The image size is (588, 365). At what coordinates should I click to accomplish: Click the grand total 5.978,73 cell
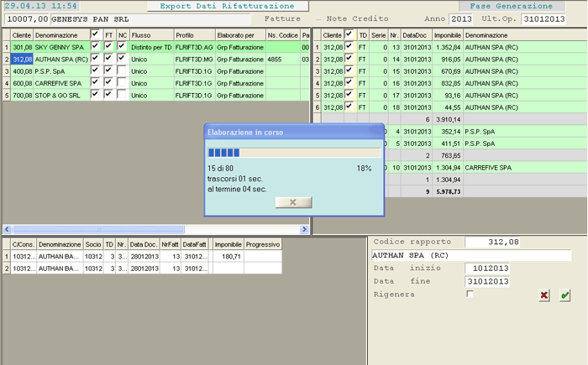coord(448,191)
